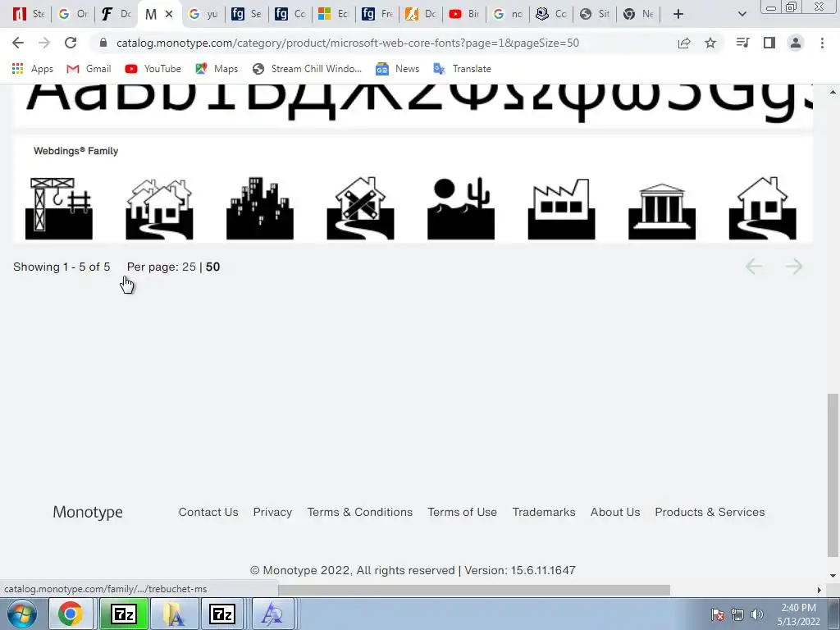Open Chrome's three-dot menu
840x630 pixels.
[822, 43]
